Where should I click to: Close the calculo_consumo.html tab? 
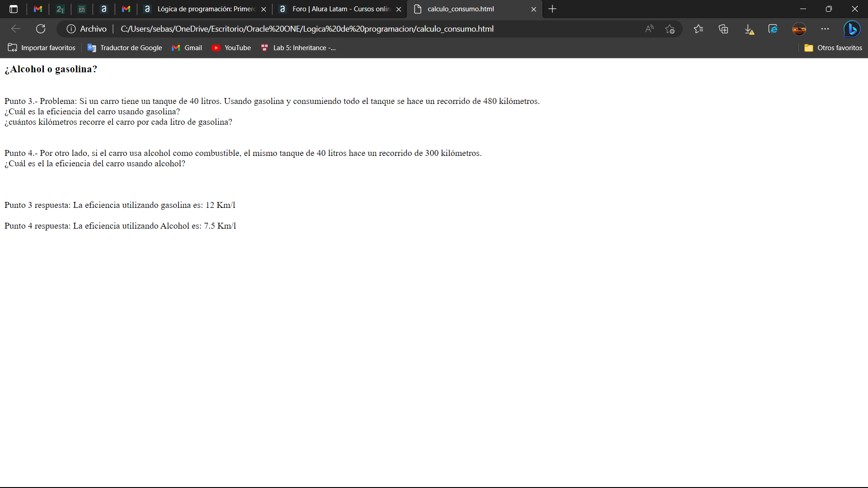pyautogui.click(x=533, y=9)
